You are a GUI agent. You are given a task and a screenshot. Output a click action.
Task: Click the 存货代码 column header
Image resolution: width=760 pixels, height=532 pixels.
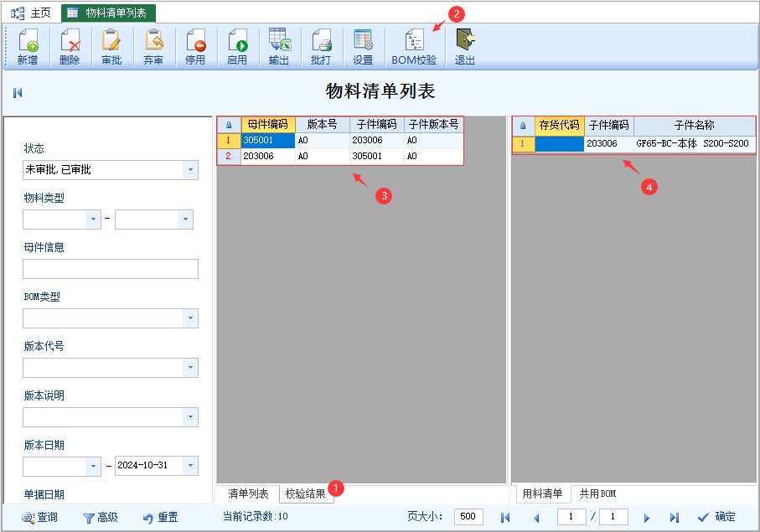click(x=560, y=126)
